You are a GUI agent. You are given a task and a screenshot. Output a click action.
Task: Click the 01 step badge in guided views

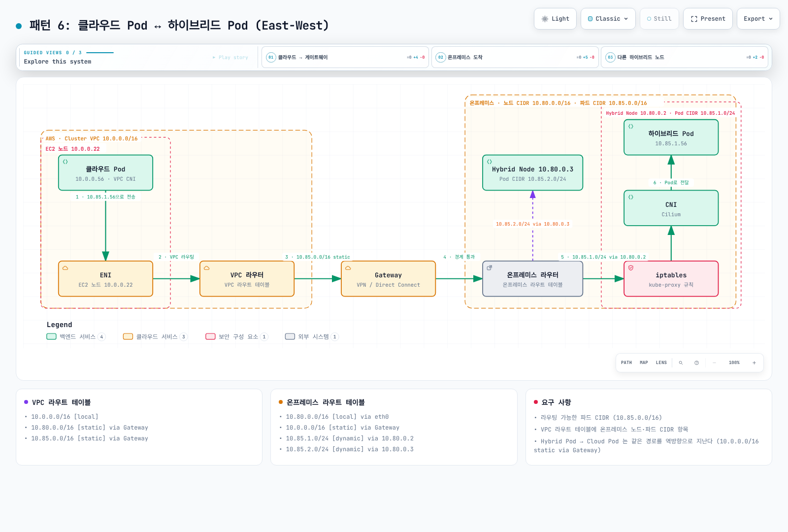pos(271,57)
